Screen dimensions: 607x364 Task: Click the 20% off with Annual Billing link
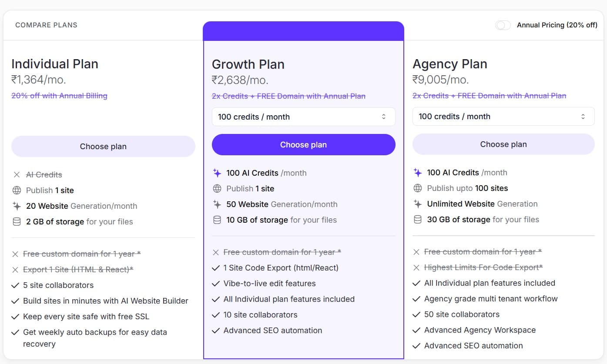click(x=59, y=96)
